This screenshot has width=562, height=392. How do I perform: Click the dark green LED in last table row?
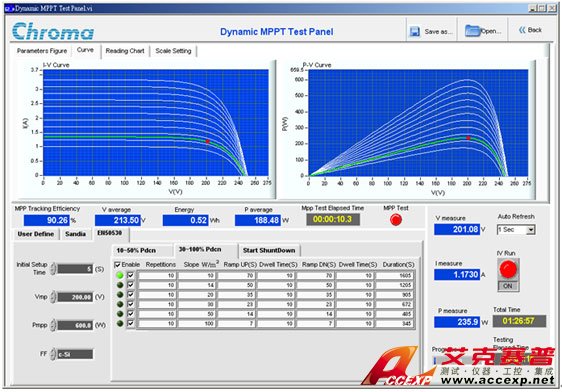coord(120,323)
